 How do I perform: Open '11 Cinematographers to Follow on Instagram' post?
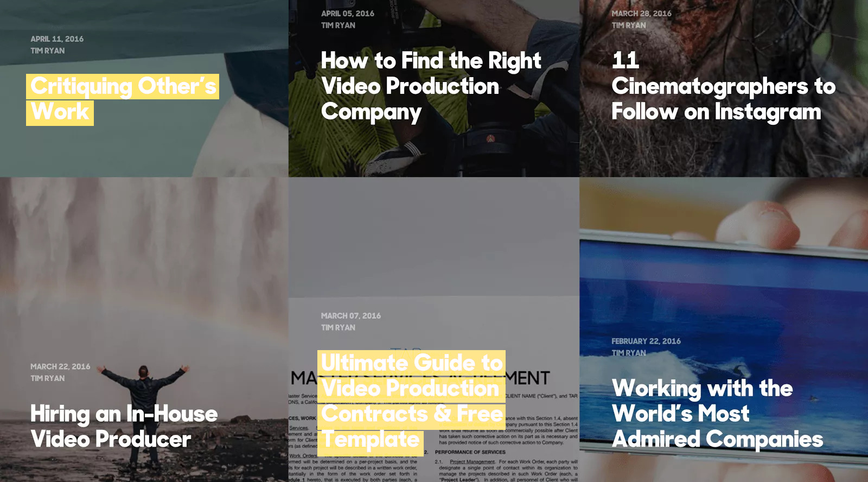724,87
